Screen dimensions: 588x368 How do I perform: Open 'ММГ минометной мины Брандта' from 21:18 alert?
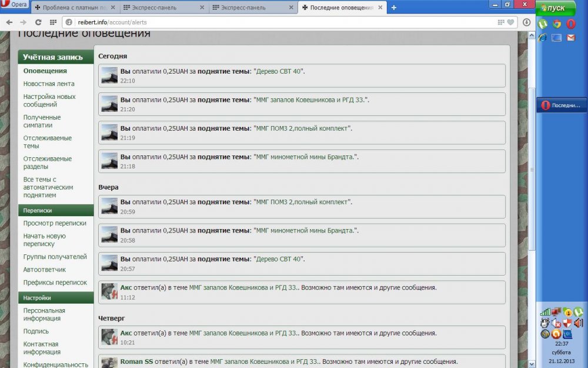point(305,157)
